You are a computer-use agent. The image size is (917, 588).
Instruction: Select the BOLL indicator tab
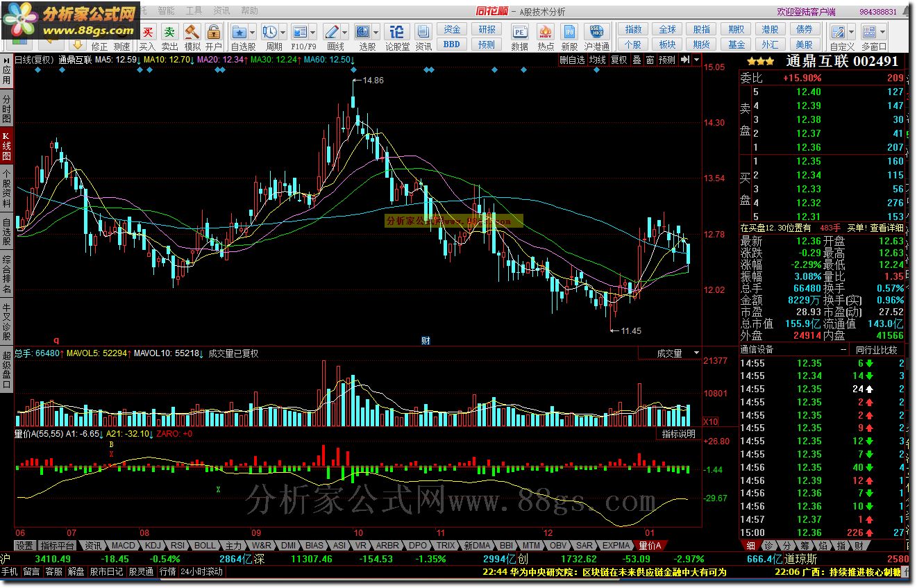205,546
